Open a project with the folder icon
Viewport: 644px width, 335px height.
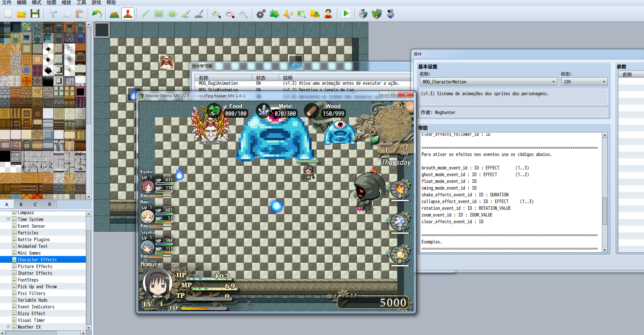[x=22, y=14]
